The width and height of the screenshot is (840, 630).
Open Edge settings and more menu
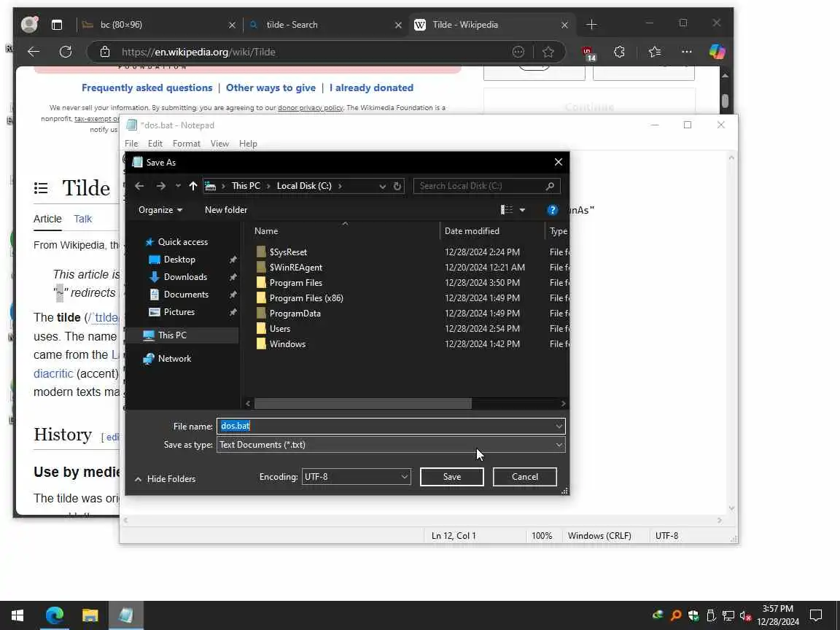coord(686,52)
